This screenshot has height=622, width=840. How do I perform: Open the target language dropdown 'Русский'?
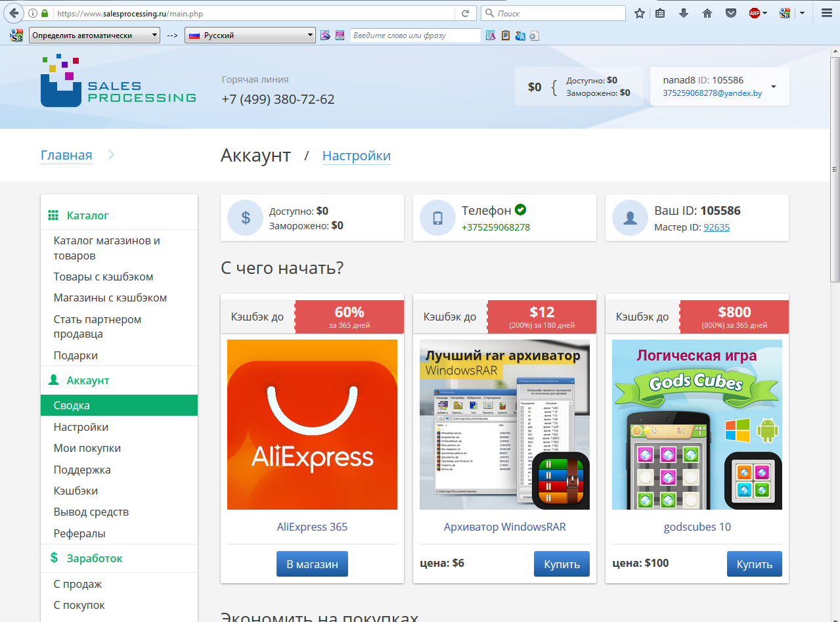pyautogui.click(x=250, y=35)
